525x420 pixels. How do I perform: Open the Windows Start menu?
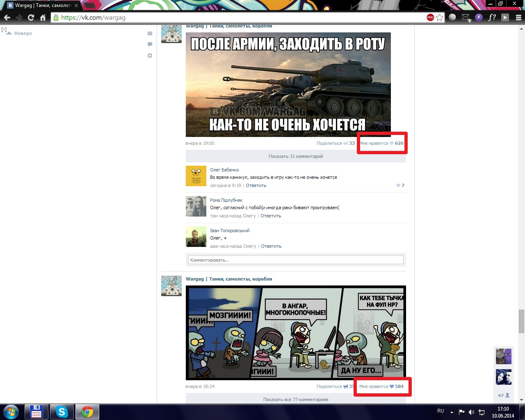pyautogui.click(x=11, y=412)
